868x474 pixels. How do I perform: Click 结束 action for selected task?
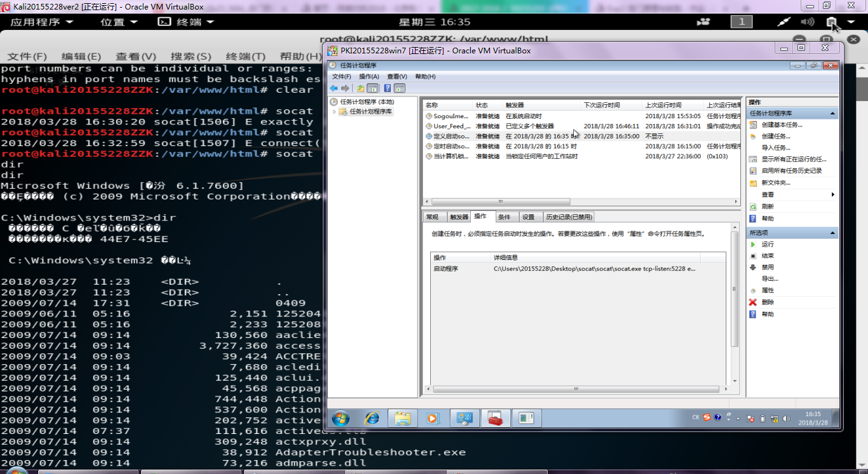point(768,255)
